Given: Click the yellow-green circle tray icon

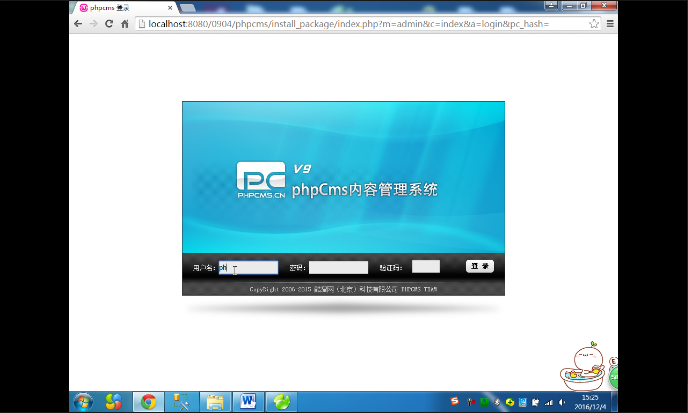Looking at the screenshot, I should (x=510, y=402).
